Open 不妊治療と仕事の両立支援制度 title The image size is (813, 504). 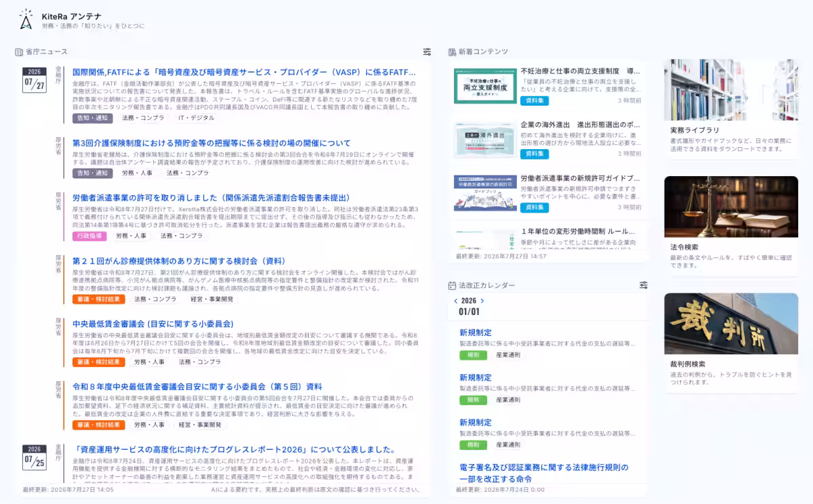coord(581,70)
